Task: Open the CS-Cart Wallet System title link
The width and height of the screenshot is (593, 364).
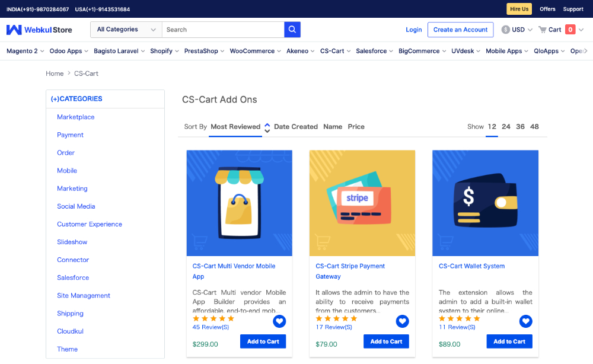Action: [471, 266]
